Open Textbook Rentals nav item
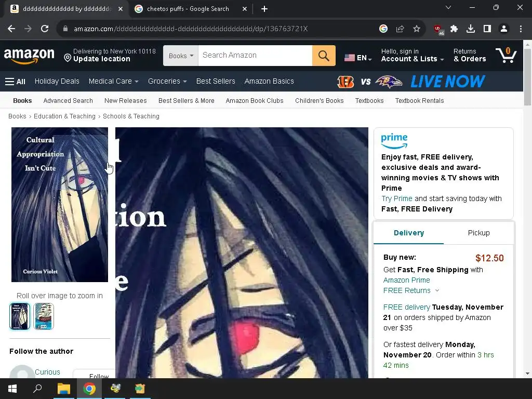 tap(419, 101)
